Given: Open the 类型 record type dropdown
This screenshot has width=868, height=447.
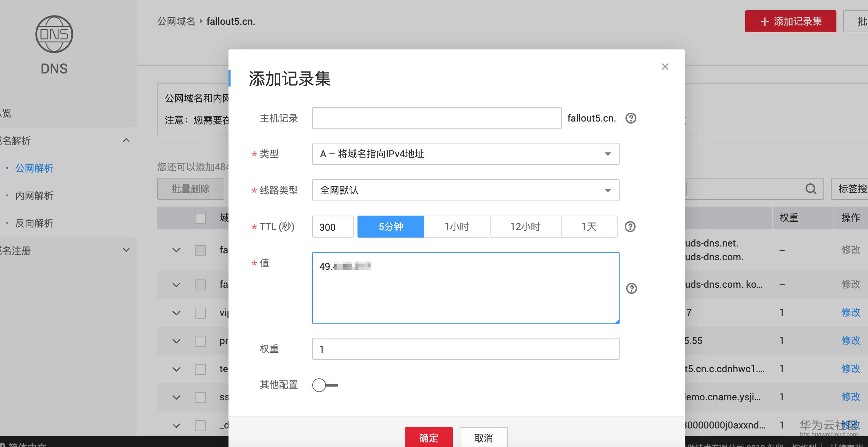Looking at the screenshot, I should coord(465,154).
